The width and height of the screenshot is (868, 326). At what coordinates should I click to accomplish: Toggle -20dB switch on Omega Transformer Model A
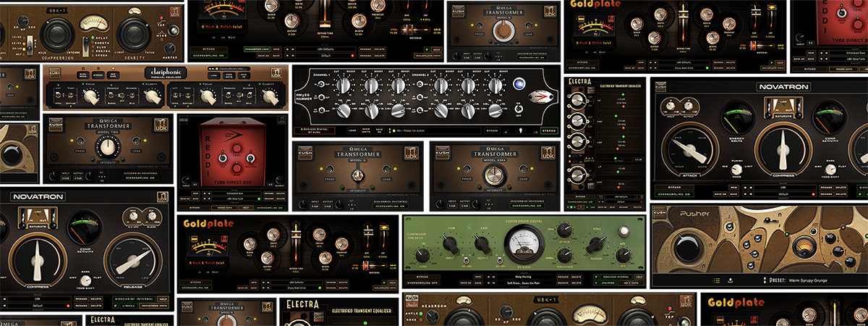point(386,169)
